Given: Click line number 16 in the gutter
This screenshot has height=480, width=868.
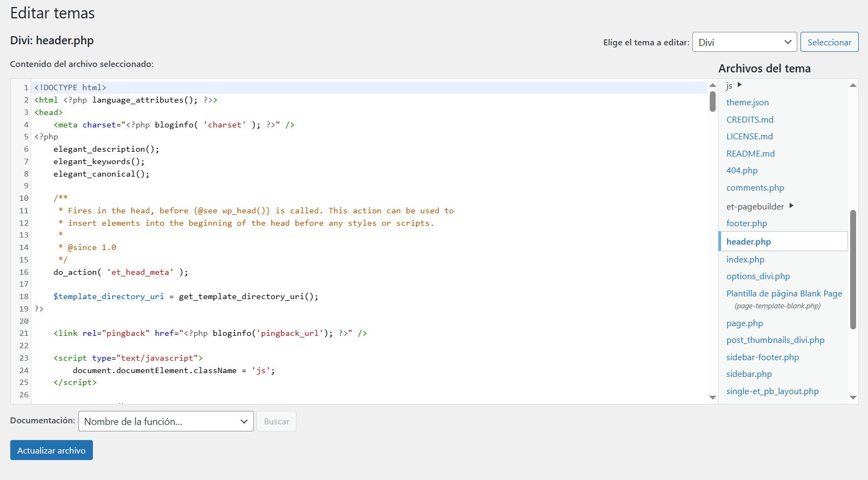Looking at the screenshot, I should (x=24, y=272).
